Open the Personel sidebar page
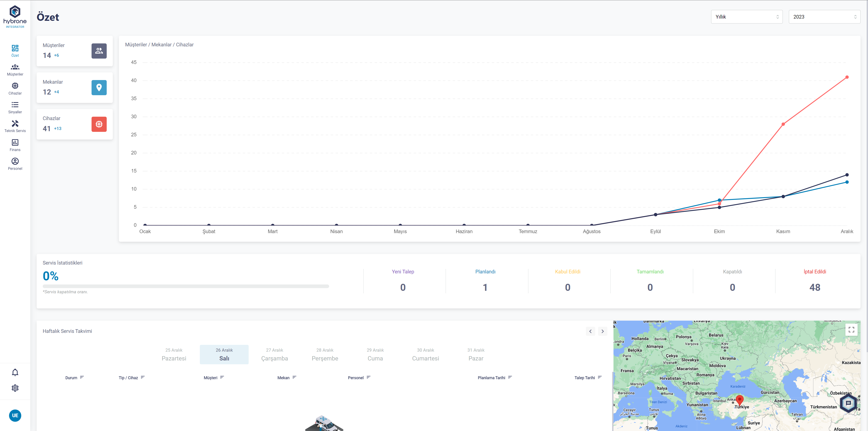The height and width of the screenshot is (431, 868). pyautogui.click(x=15, y=164)
